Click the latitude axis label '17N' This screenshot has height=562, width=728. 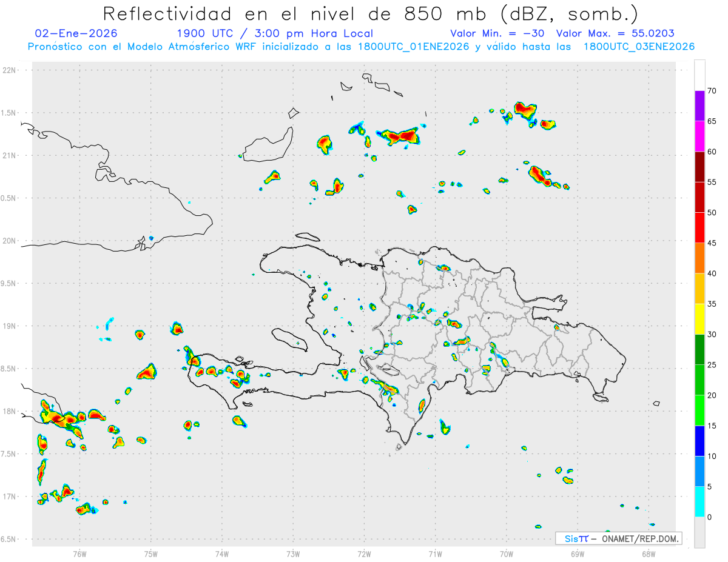pos(10,496)
